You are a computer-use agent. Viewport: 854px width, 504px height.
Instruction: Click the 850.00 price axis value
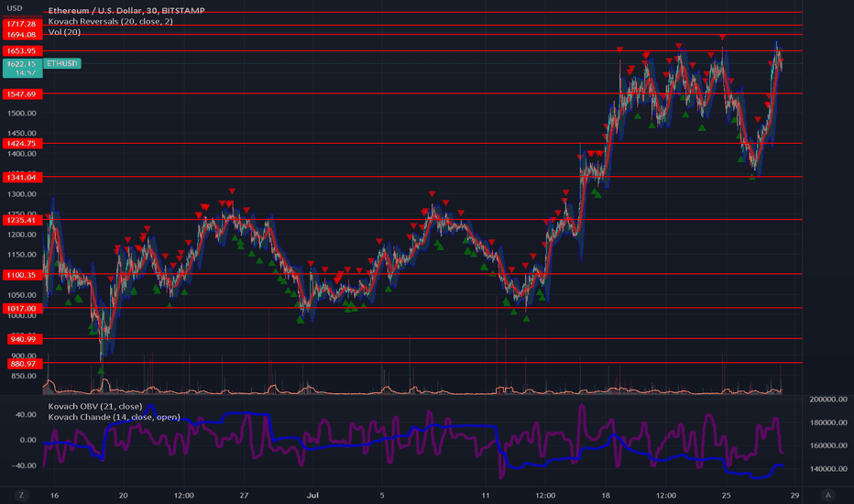coord(24,376)
